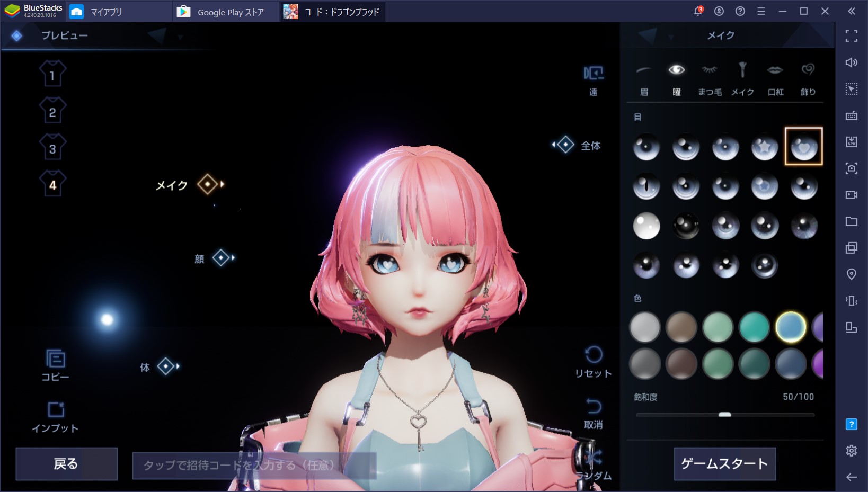Switch to the マイアプリ tab
The width and height of the screenshot is (868, 492).
click(119, 12)
